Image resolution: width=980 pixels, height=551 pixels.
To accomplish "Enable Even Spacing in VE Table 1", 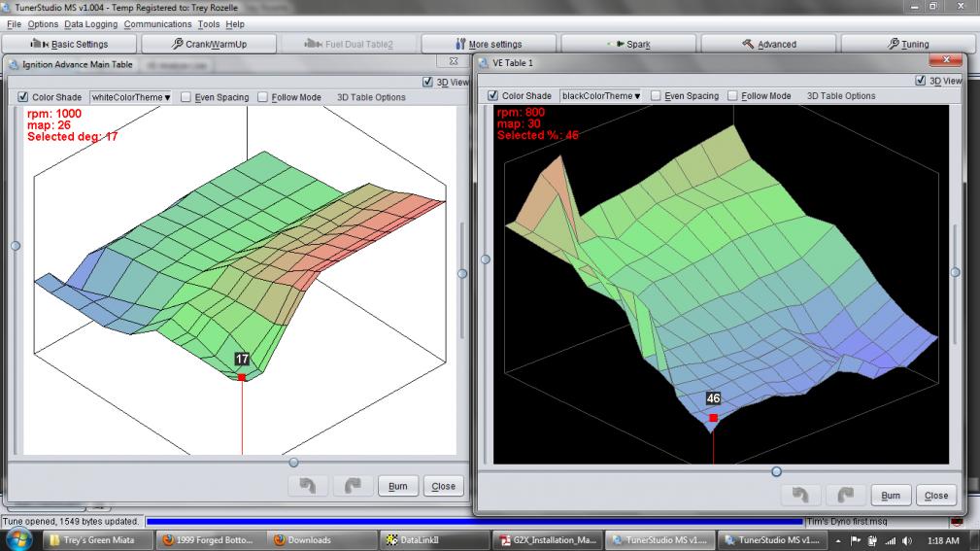I will pos(657,96).
